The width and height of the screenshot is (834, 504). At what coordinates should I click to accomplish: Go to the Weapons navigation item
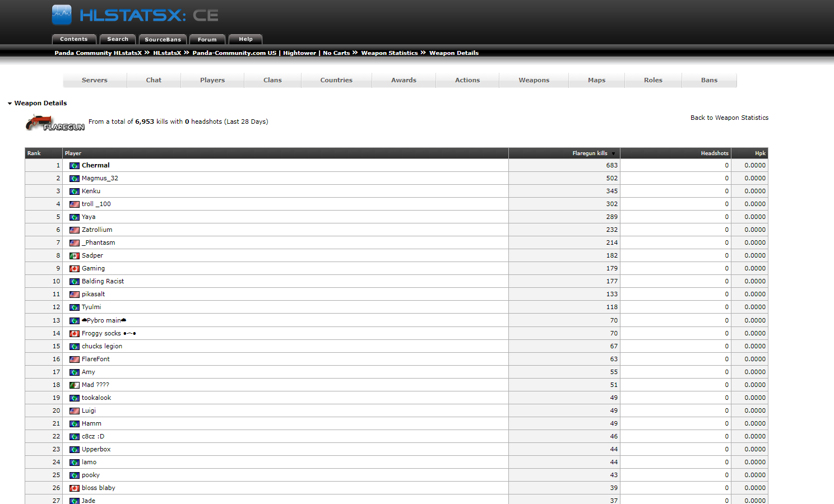point(534,80)
